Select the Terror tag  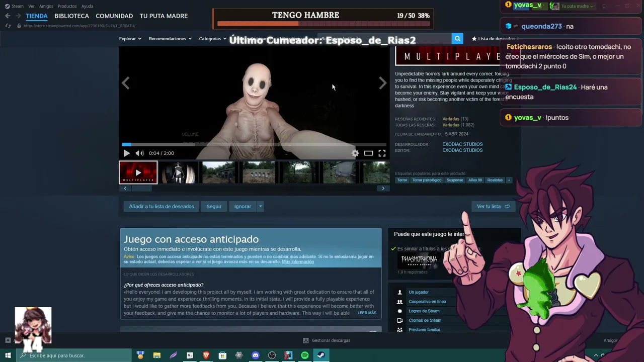point(402,180)
